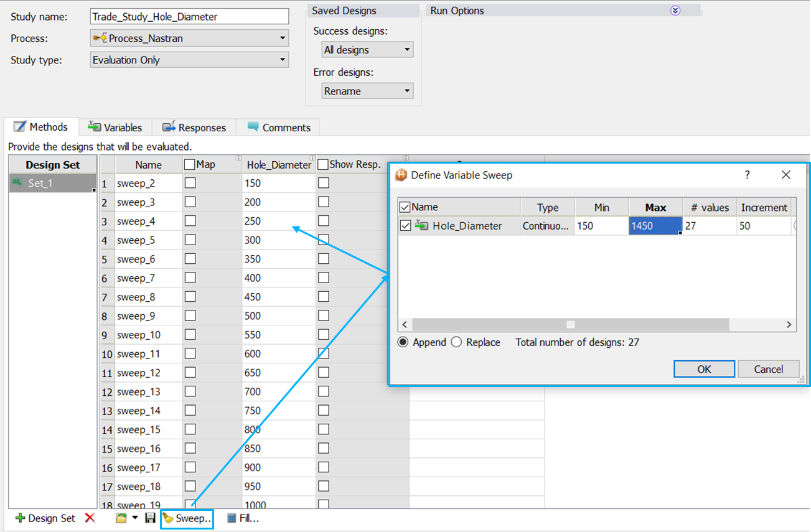Select the Replace radio option
The image size is (811, 532).
456,342
